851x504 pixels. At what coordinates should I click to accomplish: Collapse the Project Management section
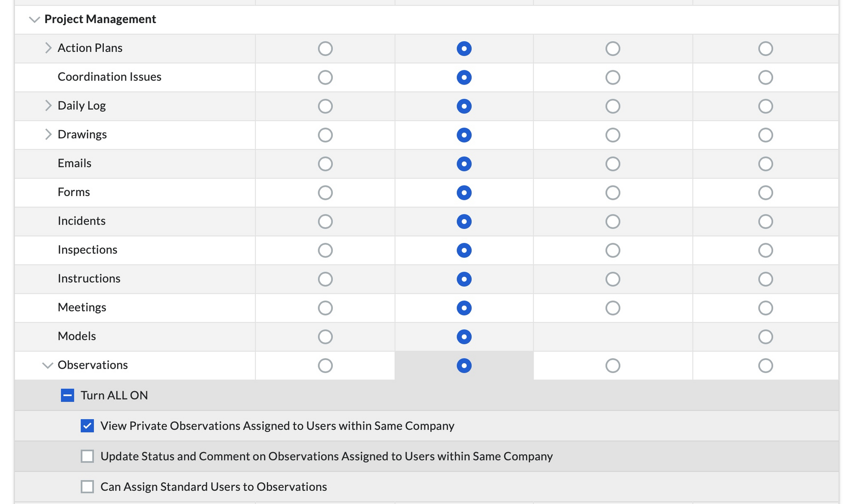point(34,20)
